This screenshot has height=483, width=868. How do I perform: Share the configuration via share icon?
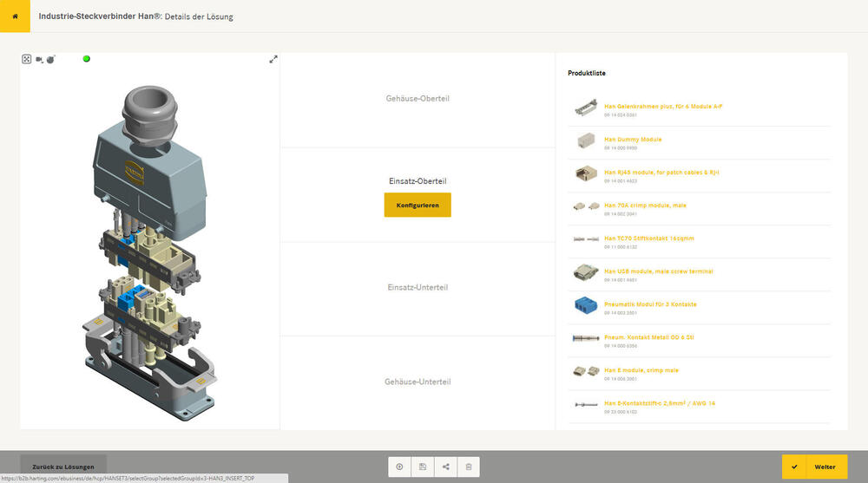coord(446,467)
